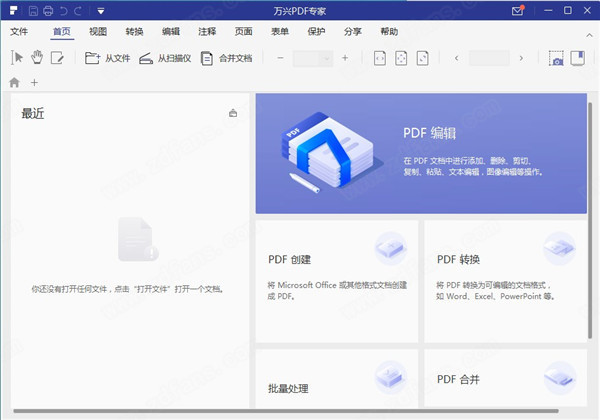Viewport: 600px width, 420px height.
Task: Click the screenshot capture icon
Action: point(556,58)
